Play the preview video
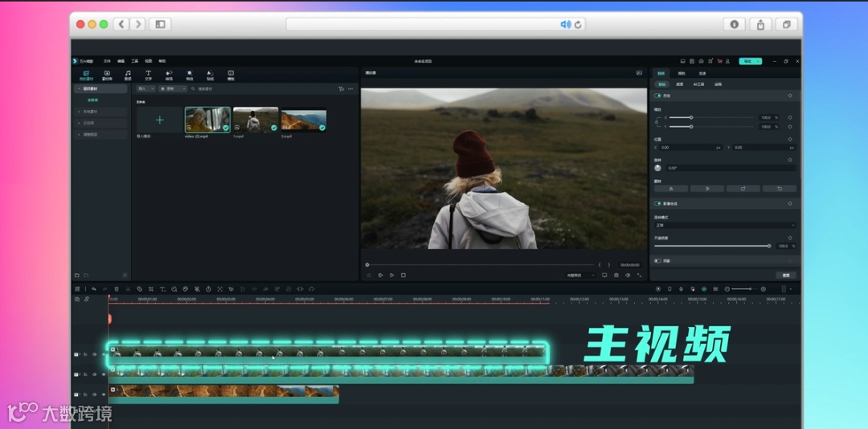The height and width of the screenshot is (429, 868). 392,275
